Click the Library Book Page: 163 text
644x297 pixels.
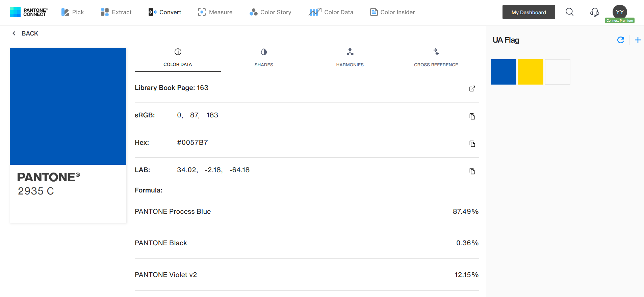click(172, 88)
